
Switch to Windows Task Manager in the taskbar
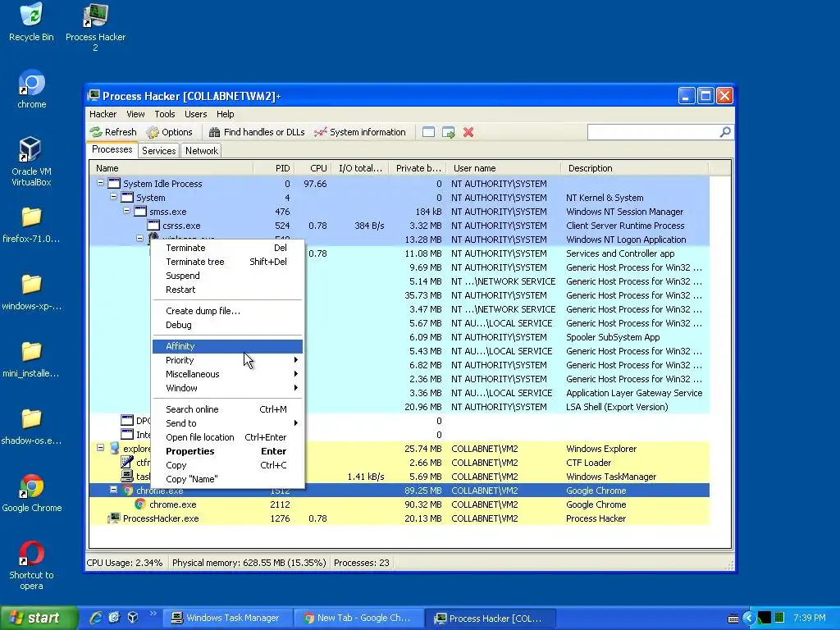[230, 618]
